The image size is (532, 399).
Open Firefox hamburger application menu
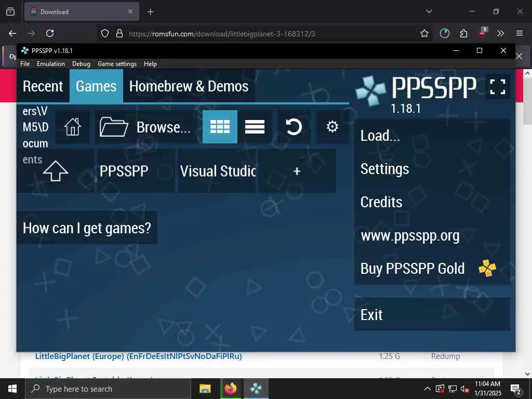click(520, 33)
